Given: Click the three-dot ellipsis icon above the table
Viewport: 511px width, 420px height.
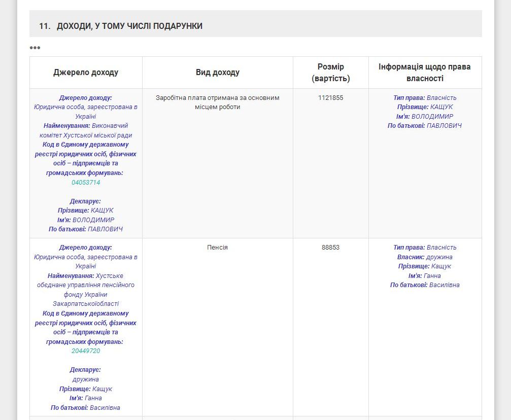Looking at the screenshot, I should [35, 48].
